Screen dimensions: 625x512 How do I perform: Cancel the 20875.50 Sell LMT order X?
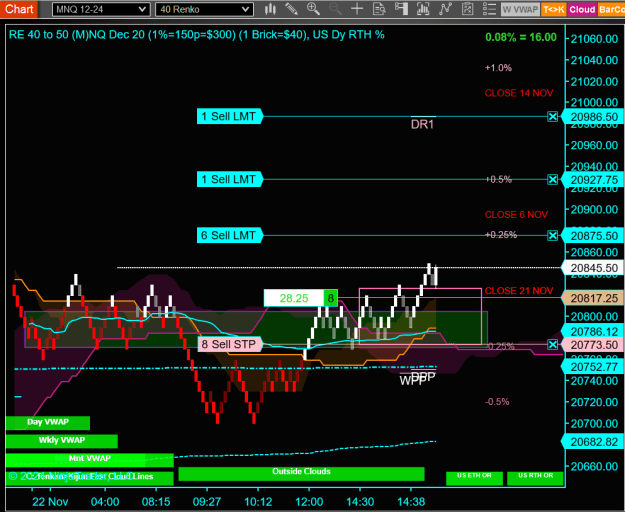pos(552,235)
